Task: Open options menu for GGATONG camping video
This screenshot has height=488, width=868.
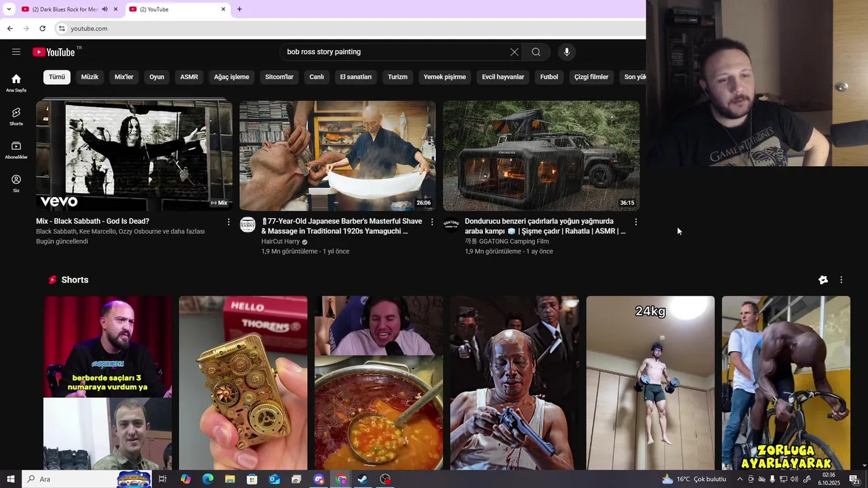Action: click(635, 222)
